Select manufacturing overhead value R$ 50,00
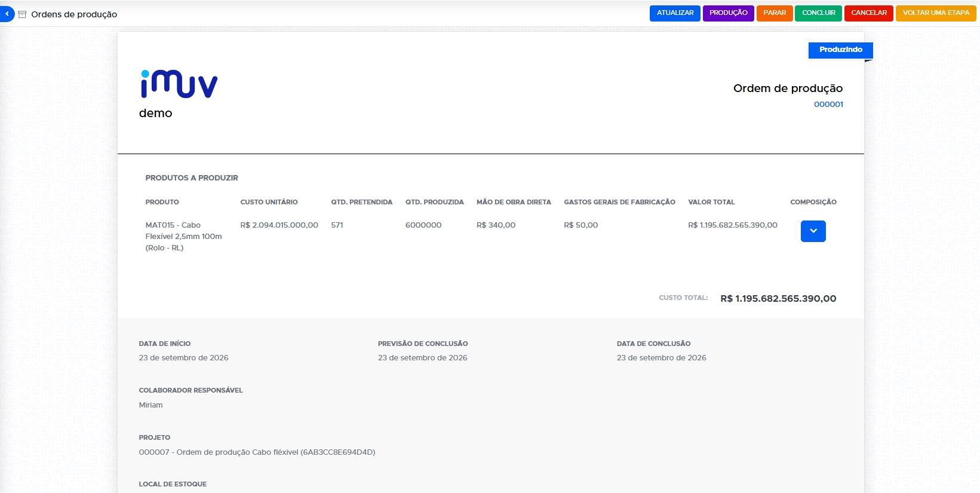This screenshot has width=980, height=493. point(581,225)
